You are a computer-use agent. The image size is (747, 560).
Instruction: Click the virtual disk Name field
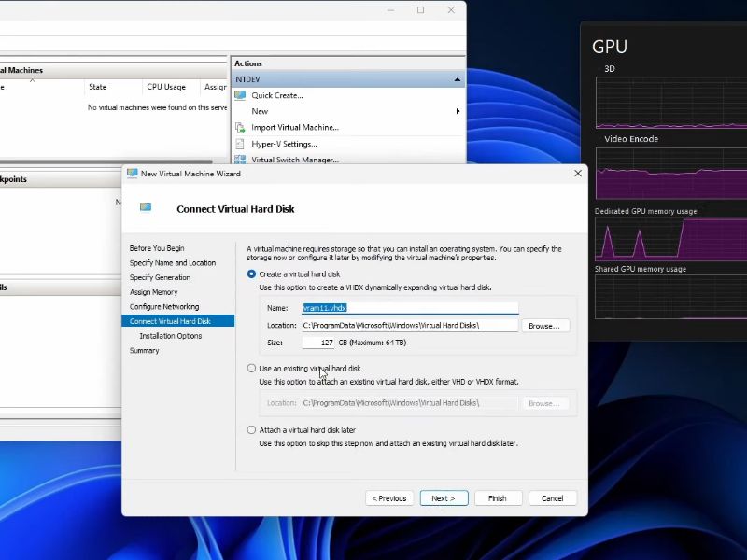[410, 308]
